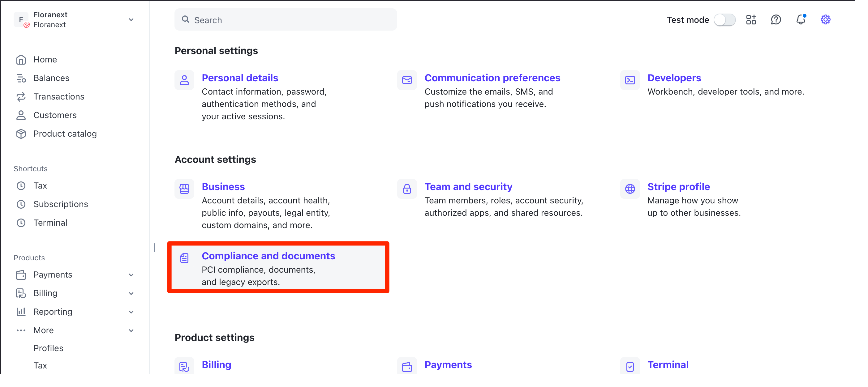Click the Stripe profile globe icon
The width and height of the screenshot is (868, 387).
point(630,189)
